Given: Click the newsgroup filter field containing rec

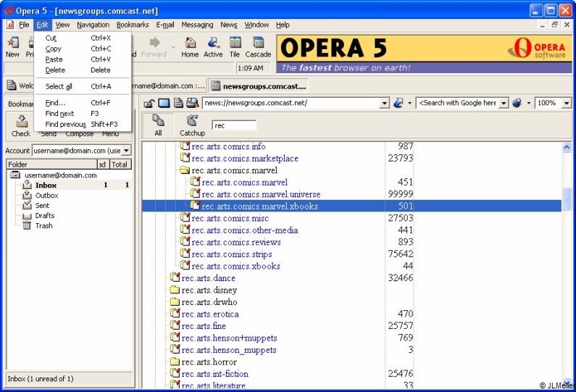Looking at the screenshot, I should point(234,125).
